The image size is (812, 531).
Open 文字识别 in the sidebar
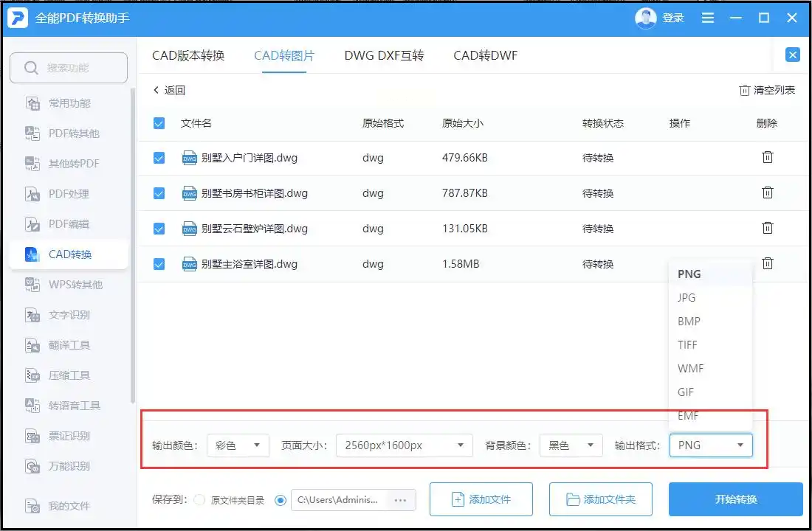[69, 315]
